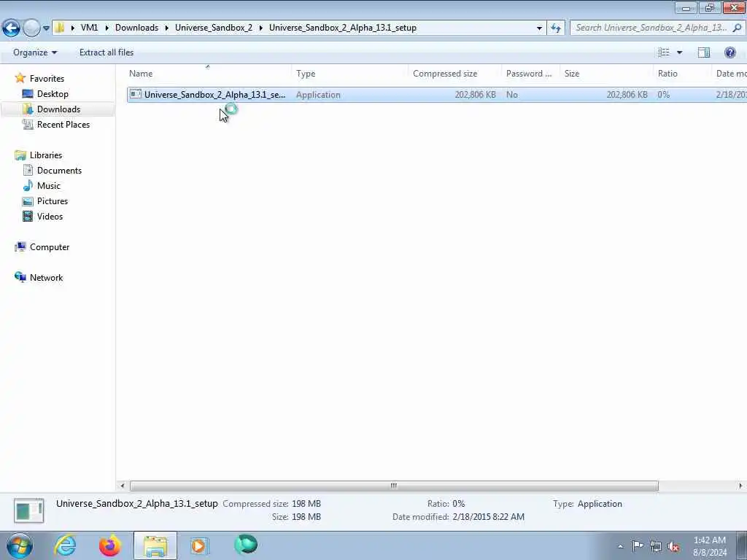Select Universe_Sandbox_2_Alpha_13.1_se... file name

(215, 95)
